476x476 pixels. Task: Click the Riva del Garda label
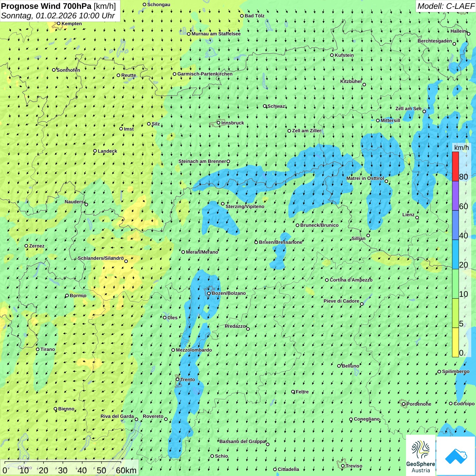(117, 416)
